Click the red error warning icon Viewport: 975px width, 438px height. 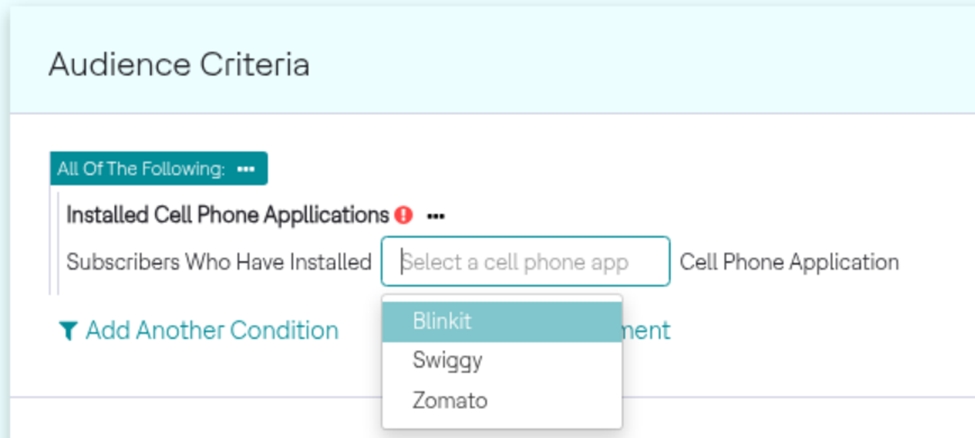point(403,215)
